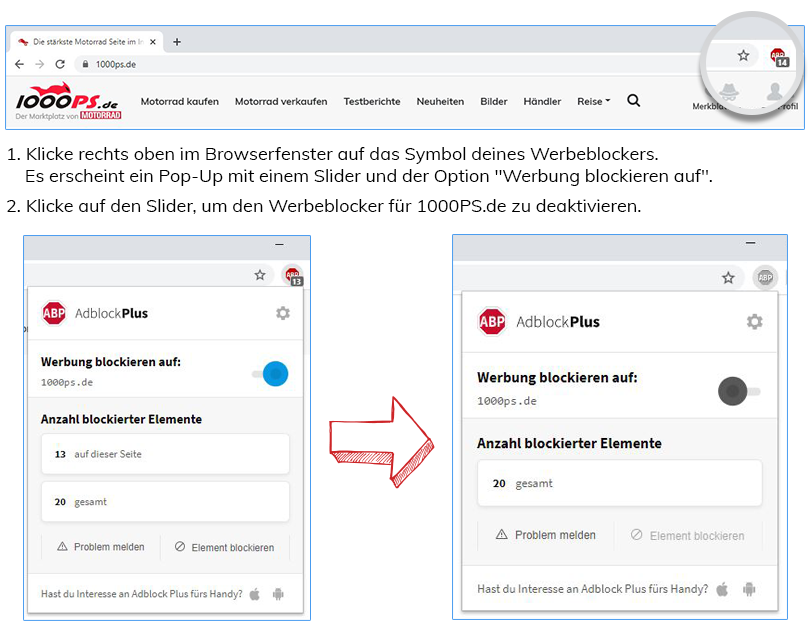Click Problem melden in right popup

(546, 535)
